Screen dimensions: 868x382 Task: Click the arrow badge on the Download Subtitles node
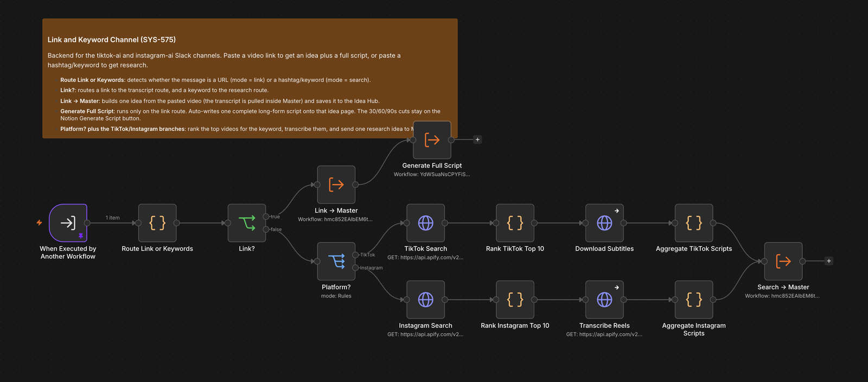(x=617, y=211)
